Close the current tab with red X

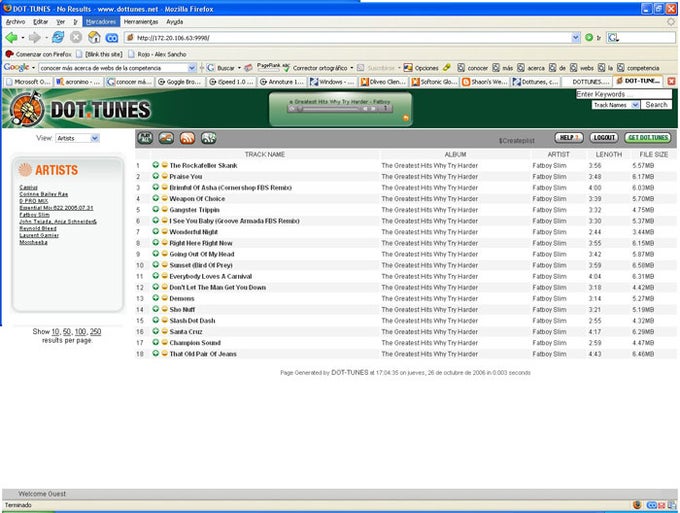[x=671, y=81]
